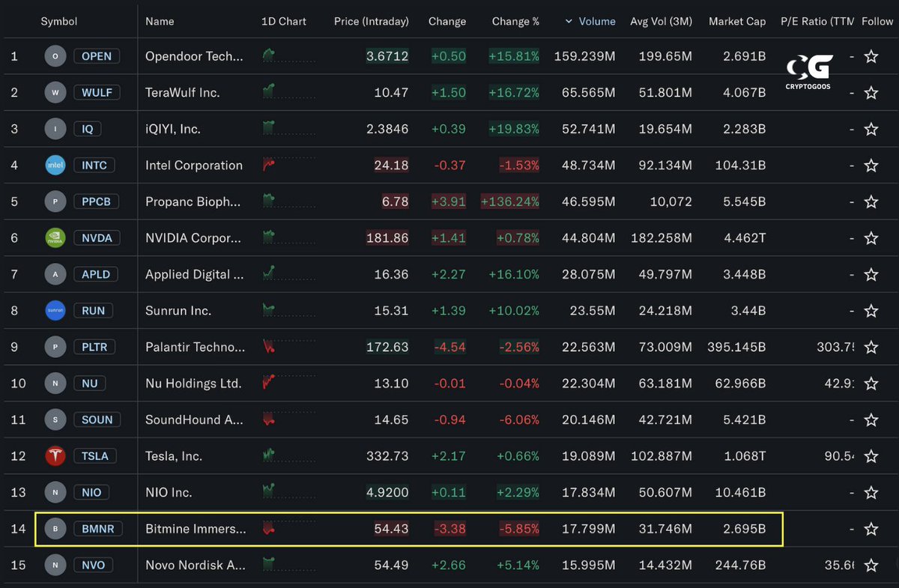Follow iQIYI using the star icon
This screenshot has width=899, height=588.
pos(871,129)
